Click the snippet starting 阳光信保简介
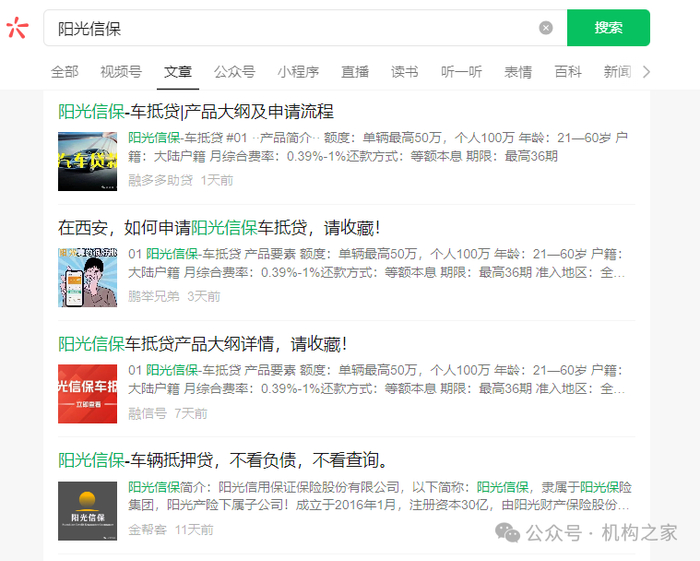Viewport: 700px width, 561px height. (x=380, y=496)
